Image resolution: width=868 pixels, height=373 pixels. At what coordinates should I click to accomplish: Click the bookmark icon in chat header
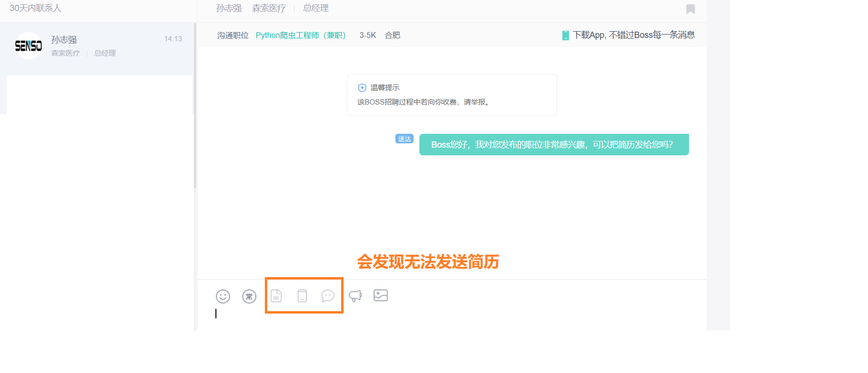tap(690, 9)
